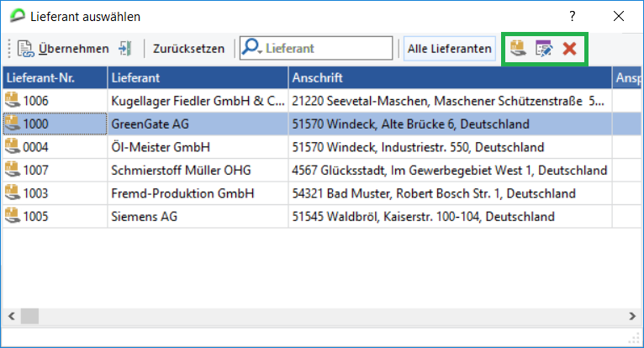Screen dimensions: 644x348
Task: Click supplier number 1005
Action: [x=36, y=216]
